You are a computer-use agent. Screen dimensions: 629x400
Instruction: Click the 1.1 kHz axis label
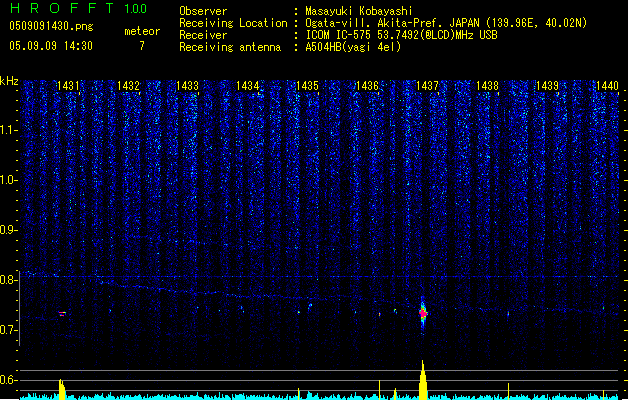click(8, 130)
